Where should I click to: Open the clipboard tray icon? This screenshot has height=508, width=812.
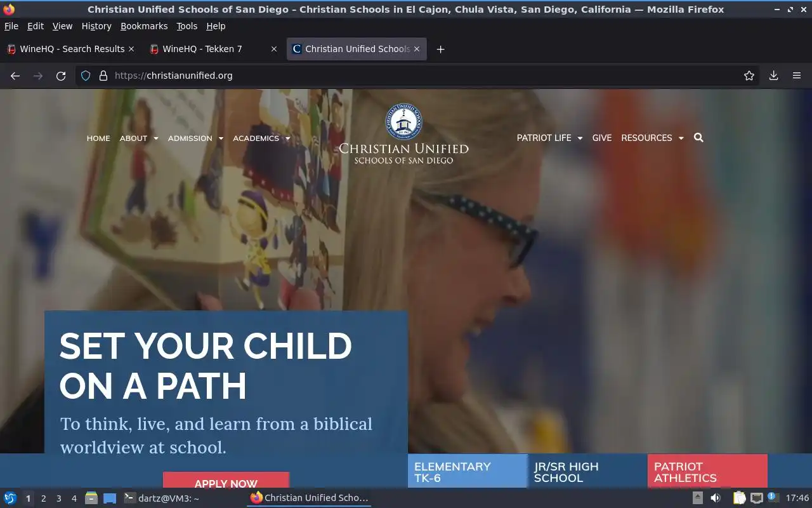tap(739, 498)
